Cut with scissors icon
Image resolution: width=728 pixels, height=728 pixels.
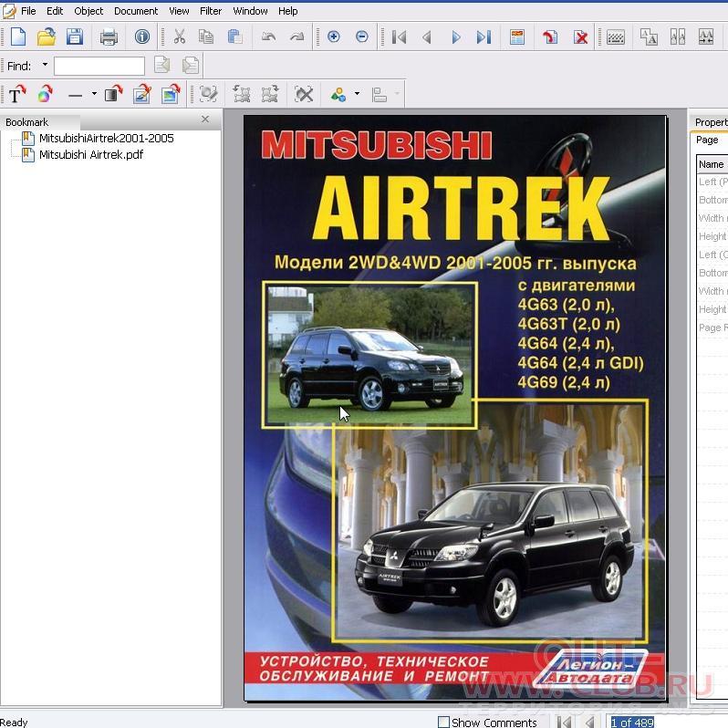179,36
